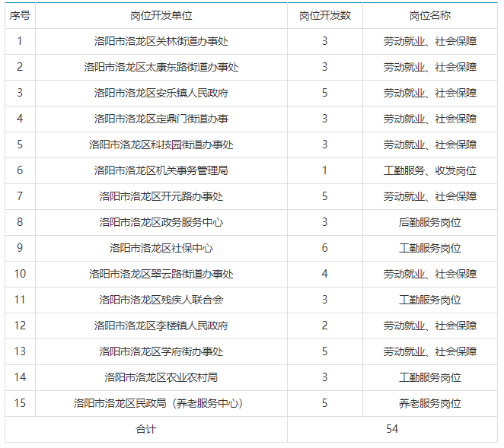504x448 pixels.
Task: Select the cell 洛阳市洛龙区翠云路街道办事处
Action: 161,274
